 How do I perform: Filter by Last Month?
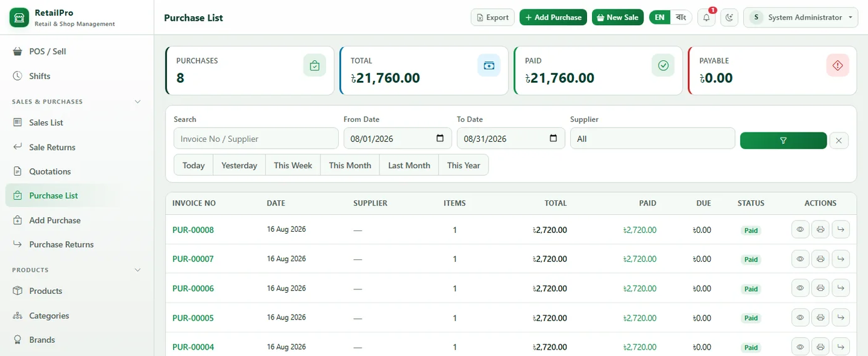pyautogui.click(x=409, y=165)
